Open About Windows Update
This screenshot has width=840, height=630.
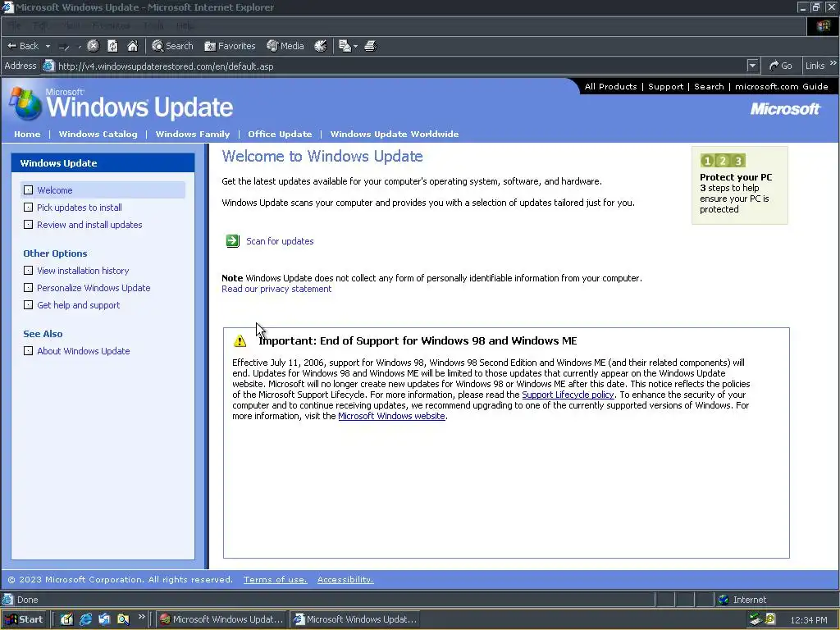[x=84, y=351]
